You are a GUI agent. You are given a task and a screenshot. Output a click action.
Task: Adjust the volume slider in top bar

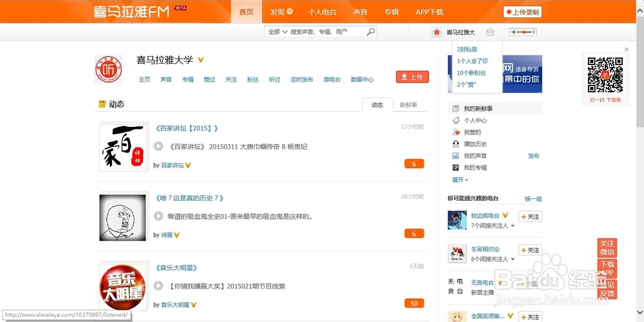(523, 32)
